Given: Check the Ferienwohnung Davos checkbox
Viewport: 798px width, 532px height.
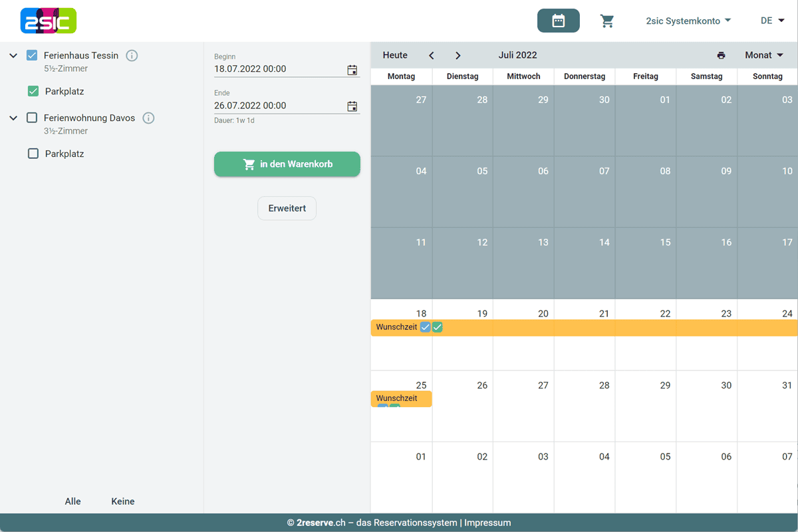Looking at the screenshot, I should (32, 118).
